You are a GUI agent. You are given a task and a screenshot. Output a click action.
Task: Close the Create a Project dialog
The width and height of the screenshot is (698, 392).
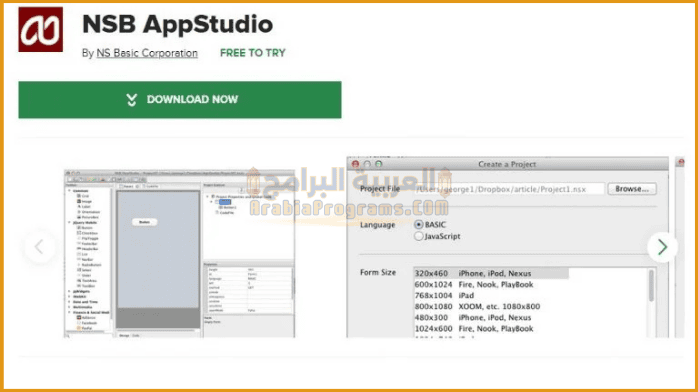click(x=355, y=164)
